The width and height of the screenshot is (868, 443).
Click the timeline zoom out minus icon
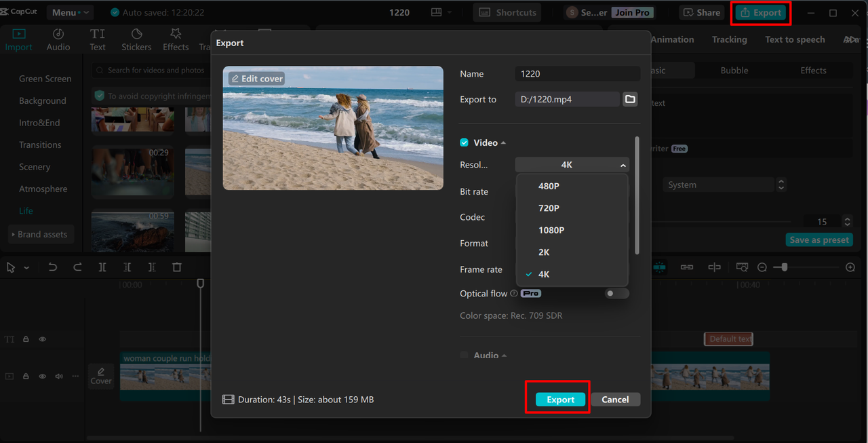tap(762, 267)
